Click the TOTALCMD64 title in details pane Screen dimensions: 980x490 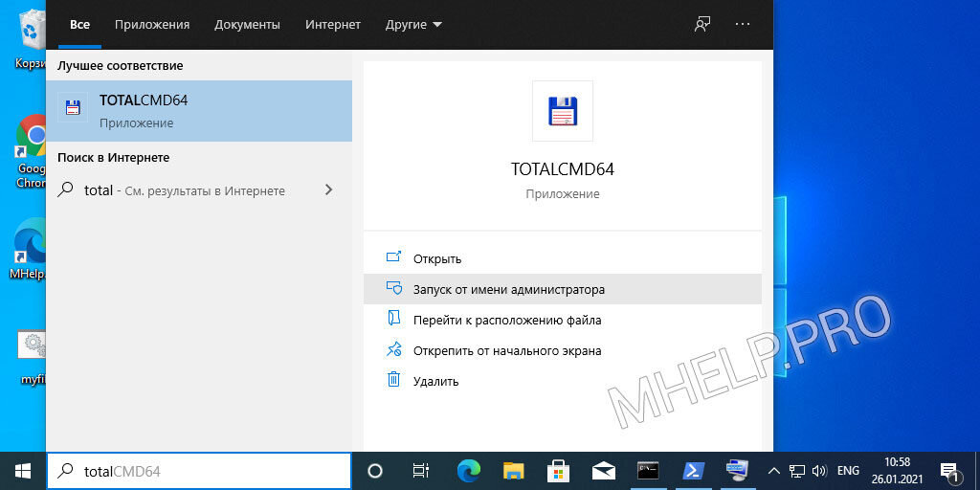pos(563,169)
